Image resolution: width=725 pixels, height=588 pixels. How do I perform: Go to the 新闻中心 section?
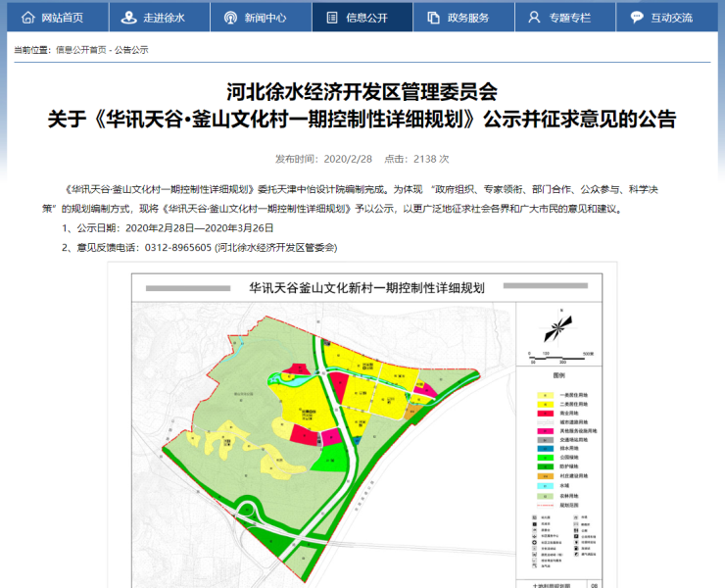tap(262, 17)
